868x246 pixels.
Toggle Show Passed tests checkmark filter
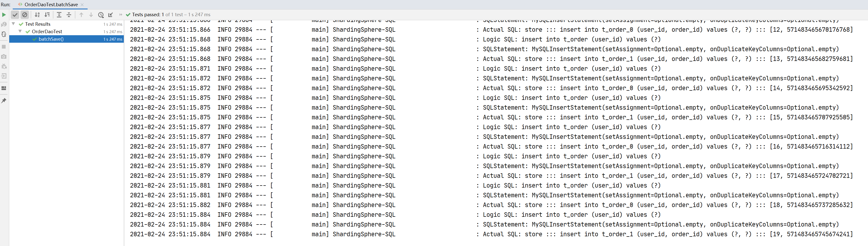[x=15, y=14]
